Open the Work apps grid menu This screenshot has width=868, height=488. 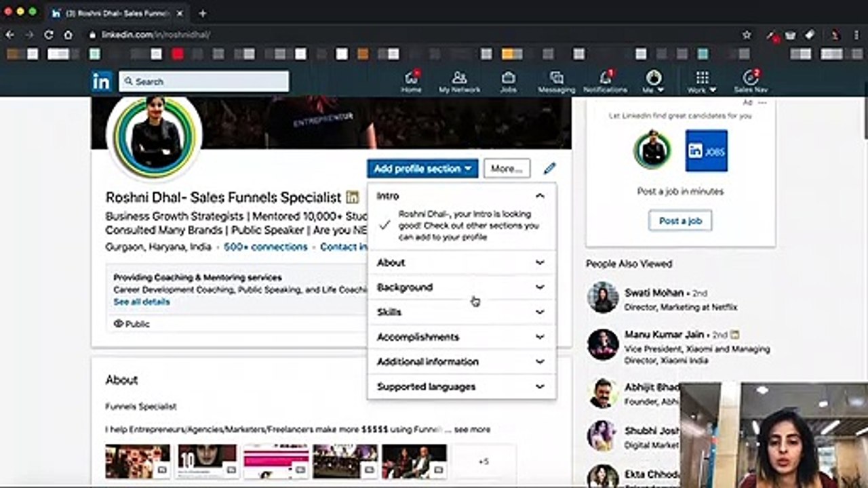click(702, 81)
